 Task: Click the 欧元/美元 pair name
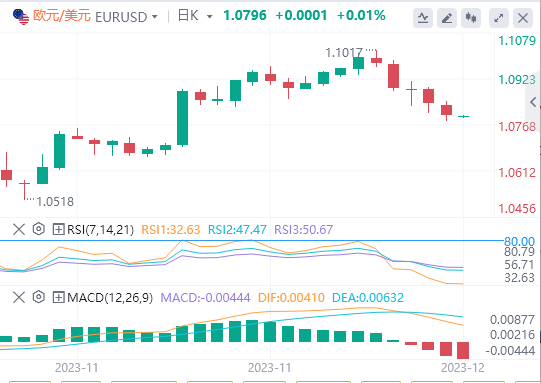62,16
